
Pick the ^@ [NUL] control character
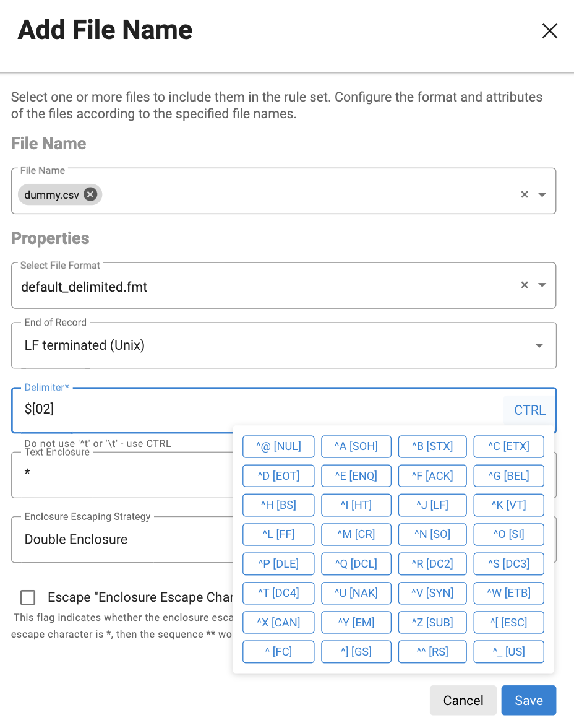pyautogui.click(x=278, y=446)
